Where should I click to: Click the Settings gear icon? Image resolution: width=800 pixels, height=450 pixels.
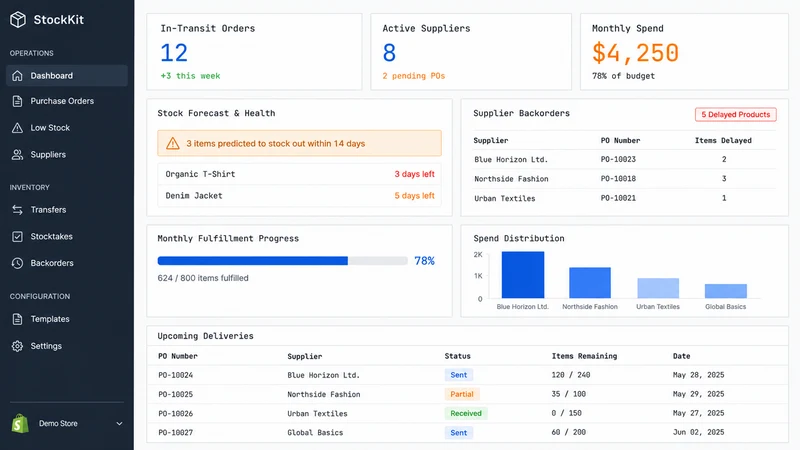pyautogui.click(x=17, y=346)
